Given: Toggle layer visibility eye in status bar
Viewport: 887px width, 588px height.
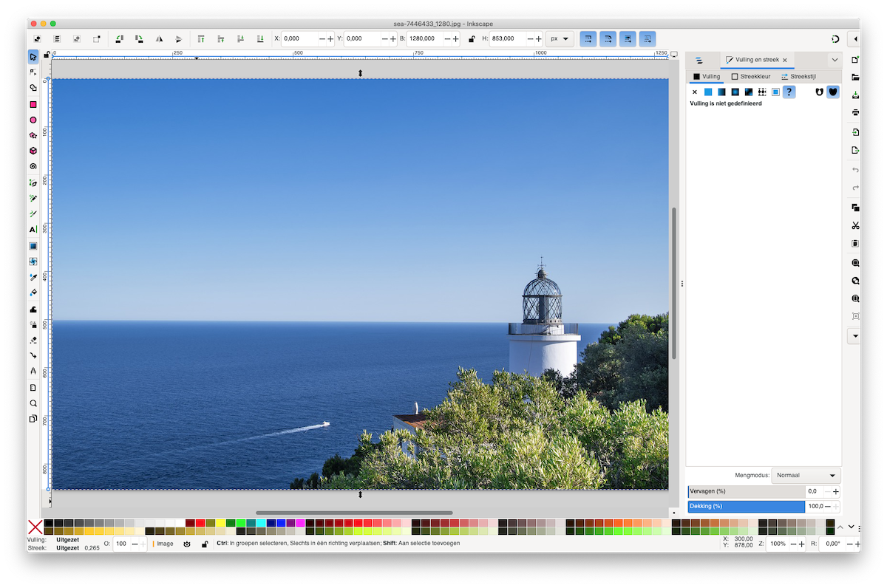Looking at the screenshot, I should click(187, 544).
